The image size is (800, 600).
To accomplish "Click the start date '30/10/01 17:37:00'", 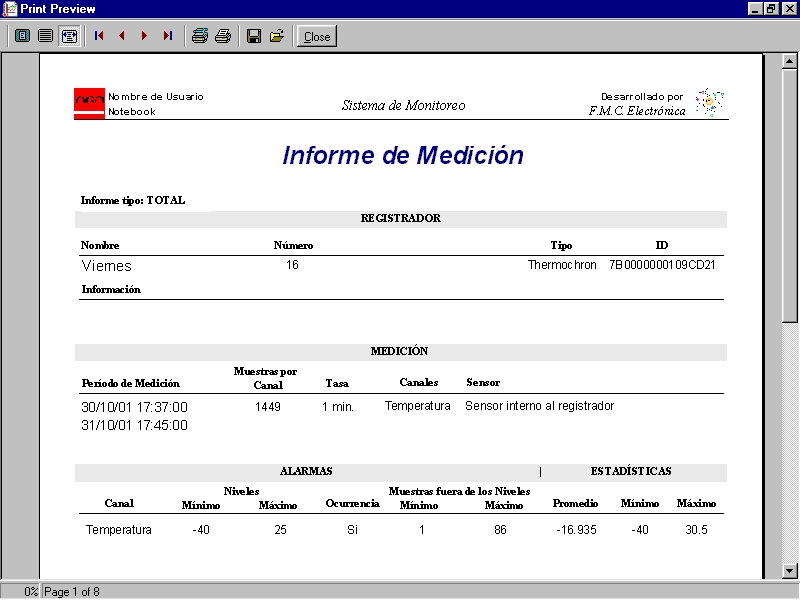I will [x=135, y=407].
